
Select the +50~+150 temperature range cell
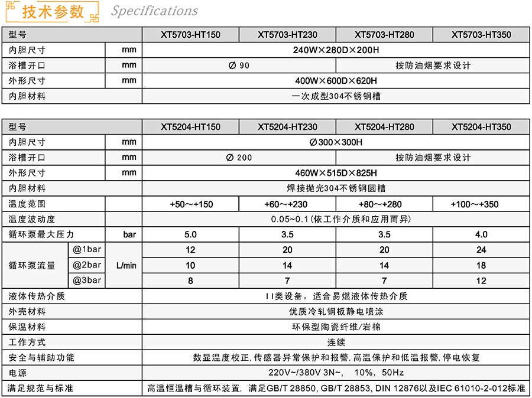[190, 204]
